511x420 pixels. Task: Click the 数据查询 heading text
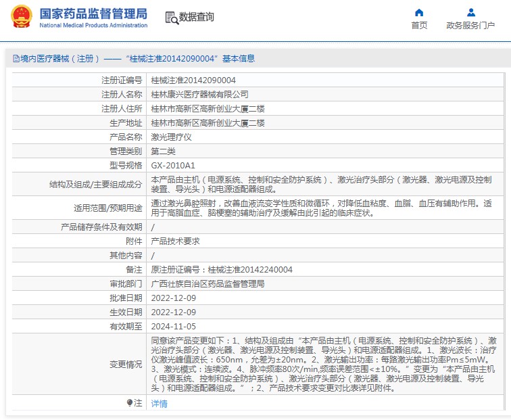tap(197, 17)
